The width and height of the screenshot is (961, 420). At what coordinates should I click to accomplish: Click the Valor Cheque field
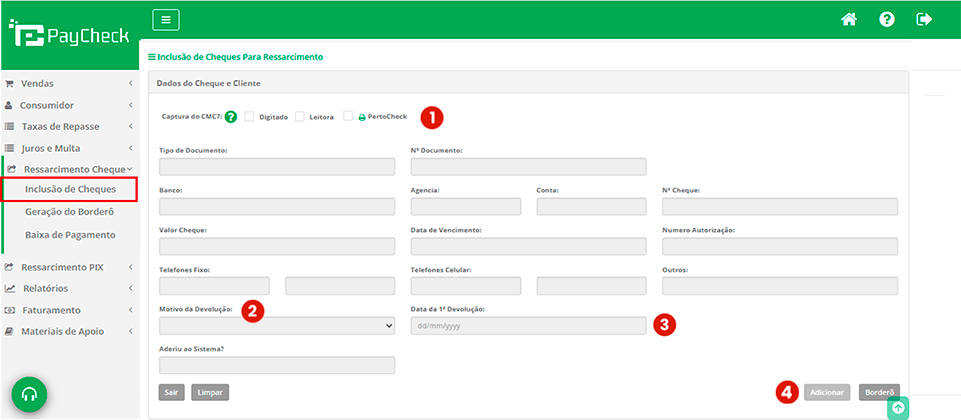[277, 246]
